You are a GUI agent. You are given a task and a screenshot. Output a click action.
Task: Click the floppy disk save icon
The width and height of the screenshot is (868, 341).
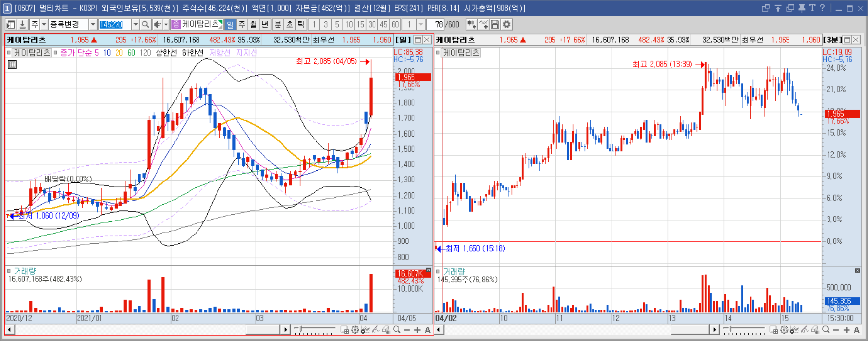point(495,24)
